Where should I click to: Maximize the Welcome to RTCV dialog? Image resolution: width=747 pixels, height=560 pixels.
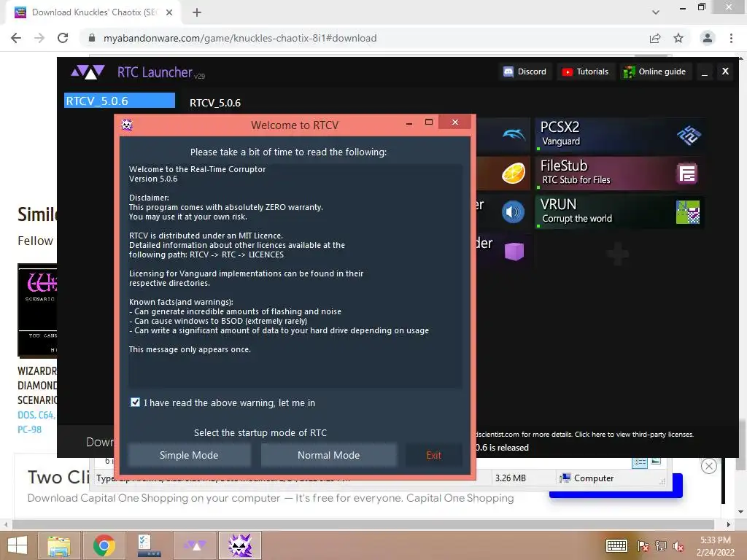[x=429, y=122]
